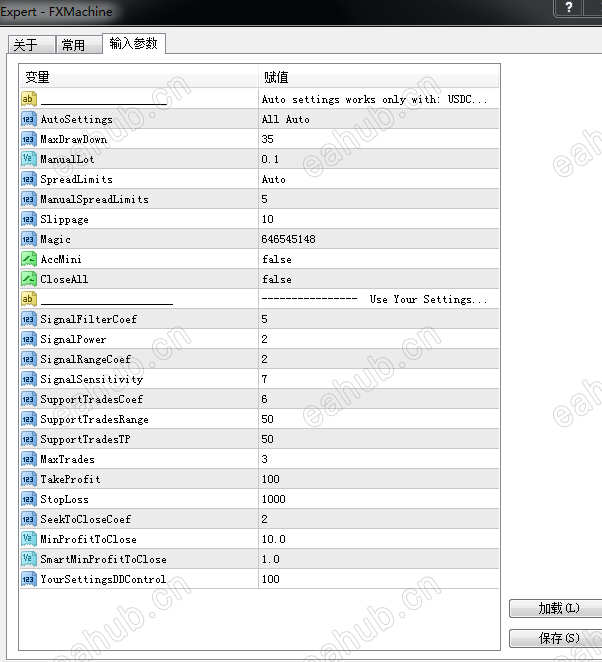
Task: Click the integer icon beside StopLoss
Action: point(29,499)
